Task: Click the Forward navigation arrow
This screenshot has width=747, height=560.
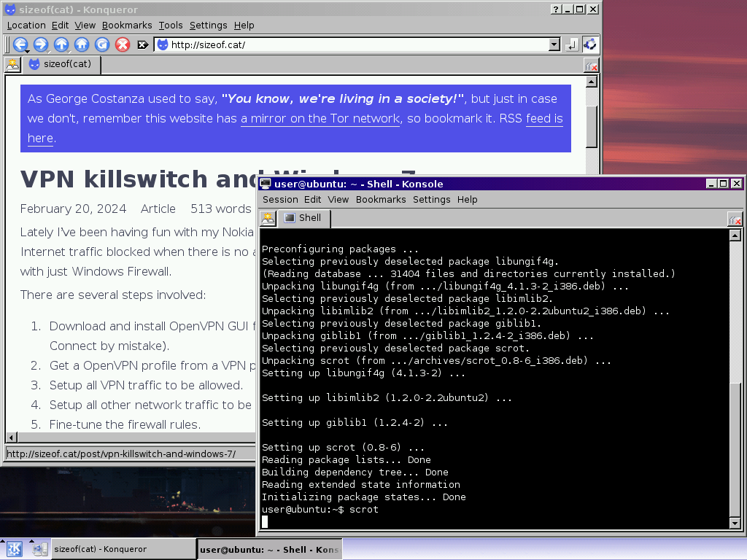Action: (41, 44)
